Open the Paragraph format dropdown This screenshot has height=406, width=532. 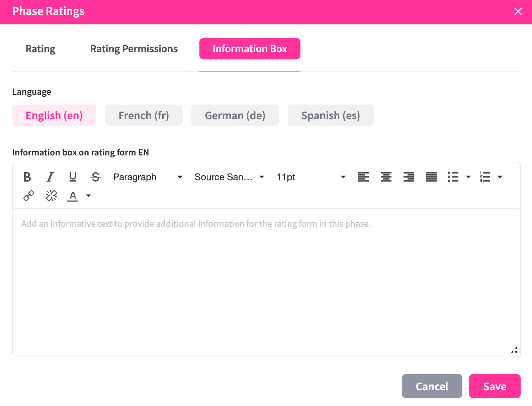(x=148, y=177)
